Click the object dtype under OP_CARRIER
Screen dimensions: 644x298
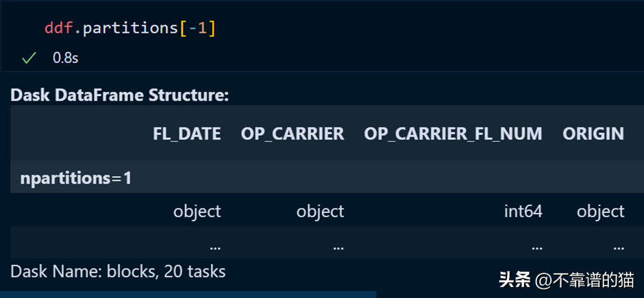(320, 211)
